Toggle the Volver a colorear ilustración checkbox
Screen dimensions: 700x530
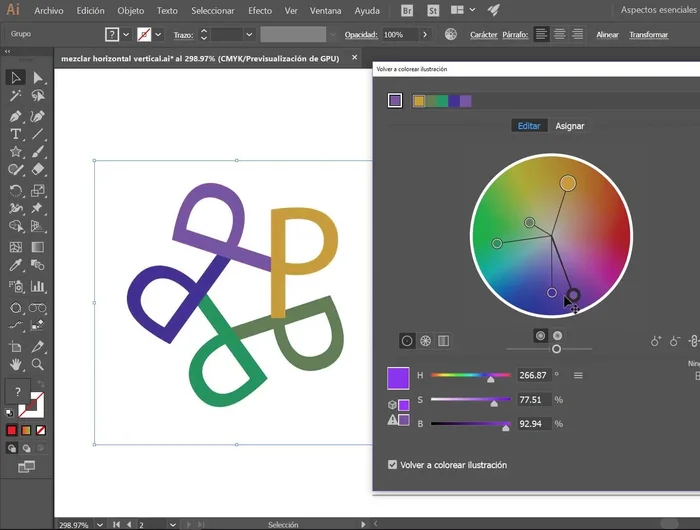pyautogui.click(x=392, y=465)
